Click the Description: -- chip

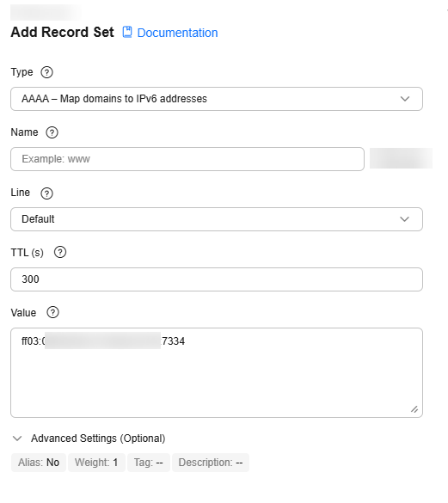pos(211,463)
